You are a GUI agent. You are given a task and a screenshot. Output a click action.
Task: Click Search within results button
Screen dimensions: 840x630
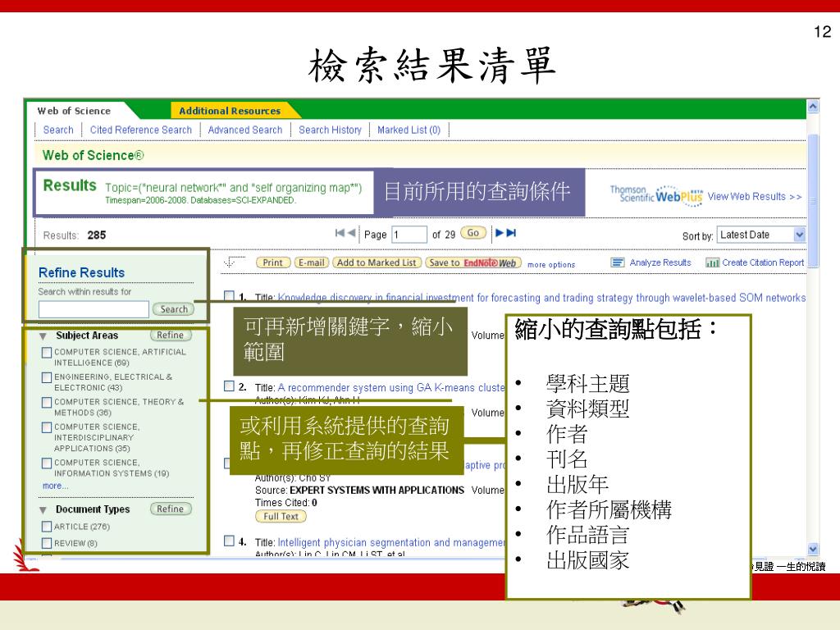tap(174, 309)
